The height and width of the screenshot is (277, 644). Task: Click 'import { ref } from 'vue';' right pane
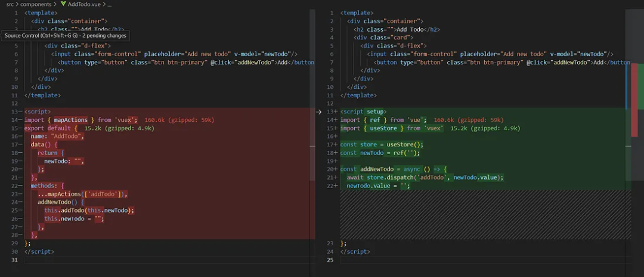pyautogui.click(x=383, y=119)
